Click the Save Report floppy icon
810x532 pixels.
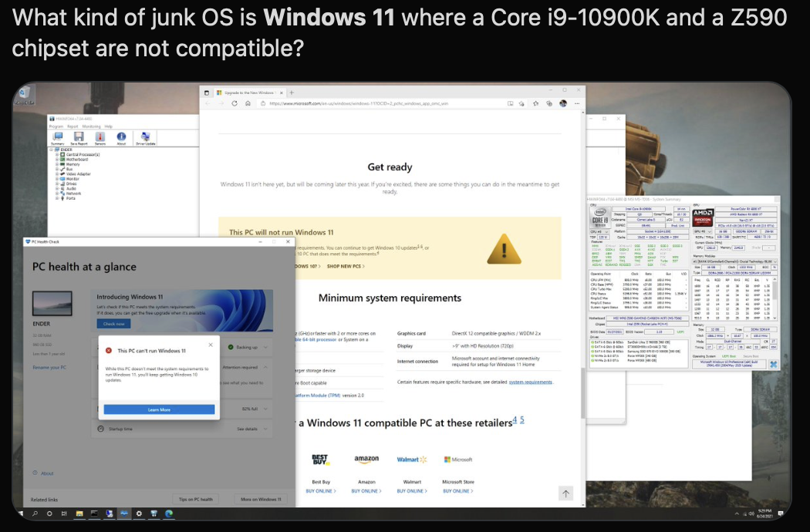tap(79, 137)
